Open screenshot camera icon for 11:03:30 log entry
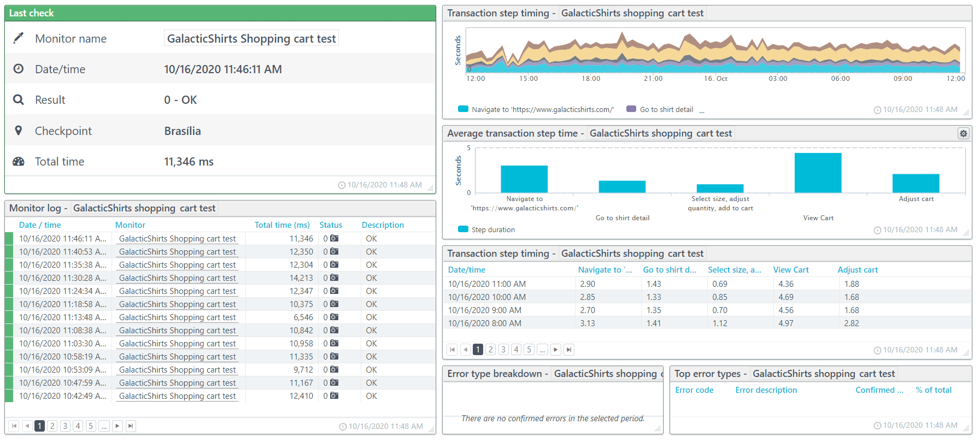 (334, 343)
